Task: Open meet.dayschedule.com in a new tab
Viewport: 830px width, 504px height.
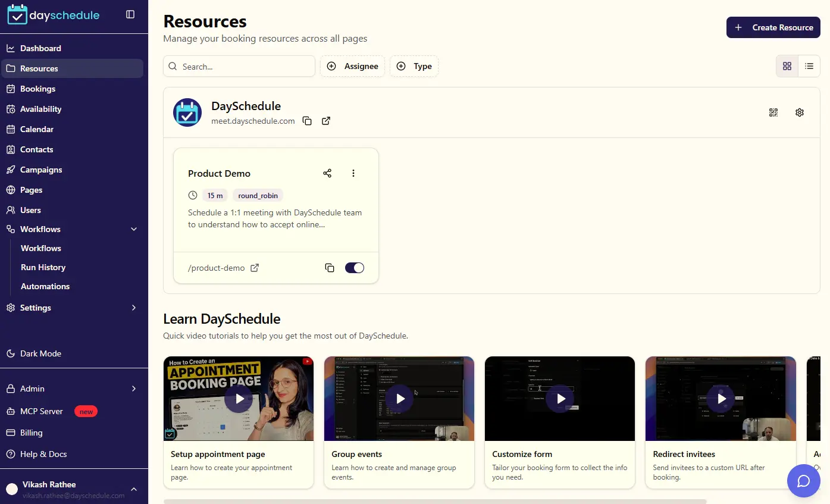Action: (x=326, y=121)
